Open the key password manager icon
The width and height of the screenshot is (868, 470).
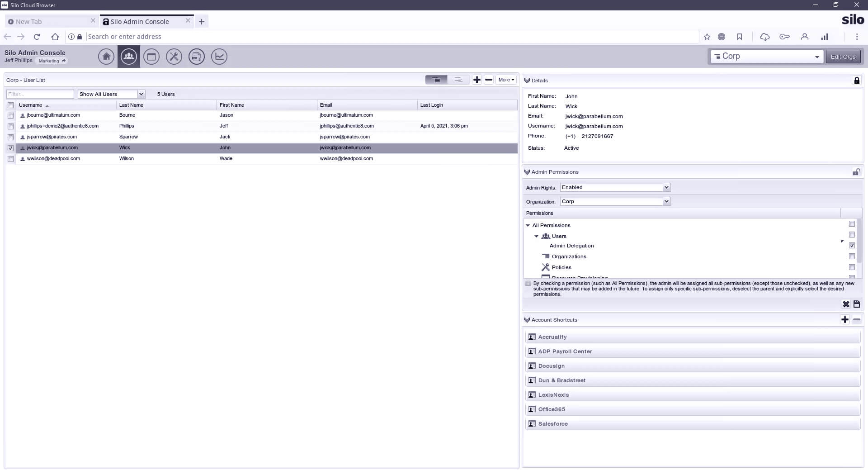784,37
